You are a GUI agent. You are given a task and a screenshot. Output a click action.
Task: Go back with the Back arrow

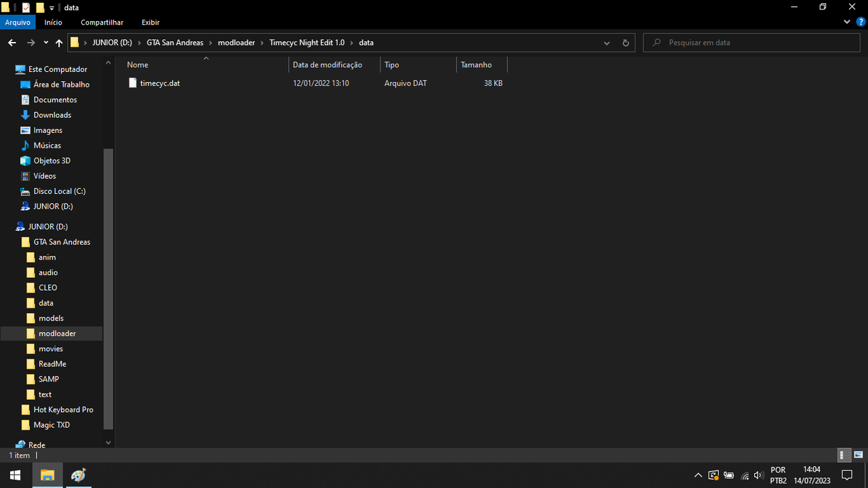tap(12, 43)
